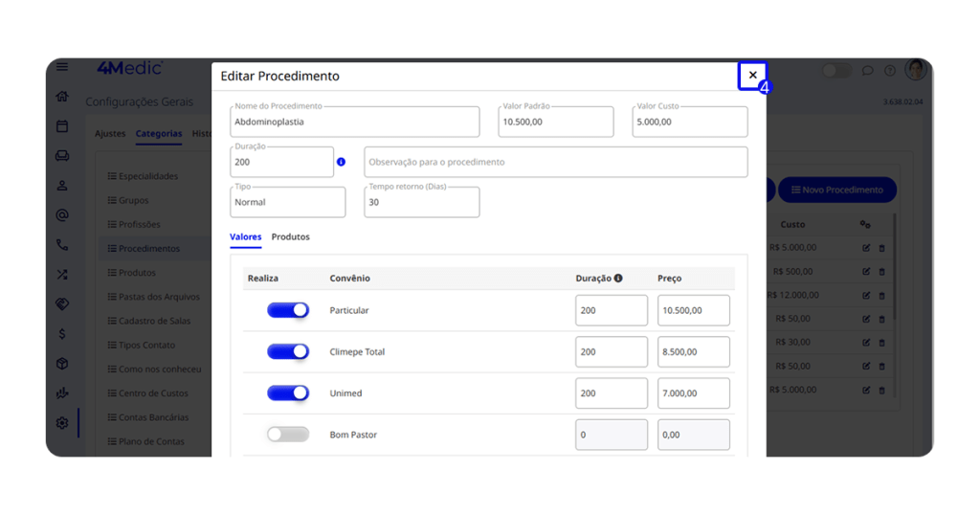
Task: Turn off the Climepe Total toggle
Action: point(288,351)
